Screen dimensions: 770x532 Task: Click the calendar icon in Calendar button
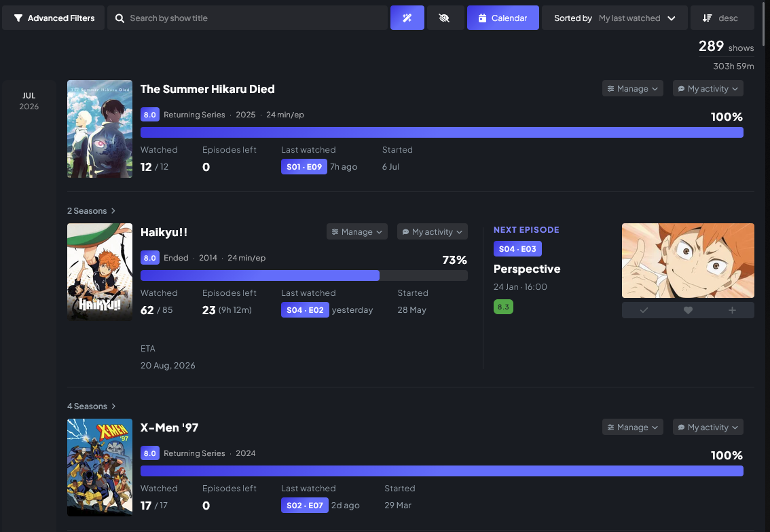tap(482, 18)
